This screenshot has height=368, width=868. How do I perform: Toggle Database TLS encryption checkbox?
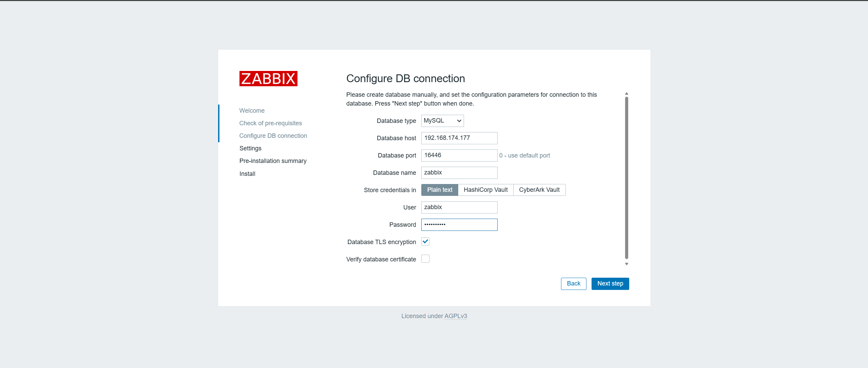[425, 242]
